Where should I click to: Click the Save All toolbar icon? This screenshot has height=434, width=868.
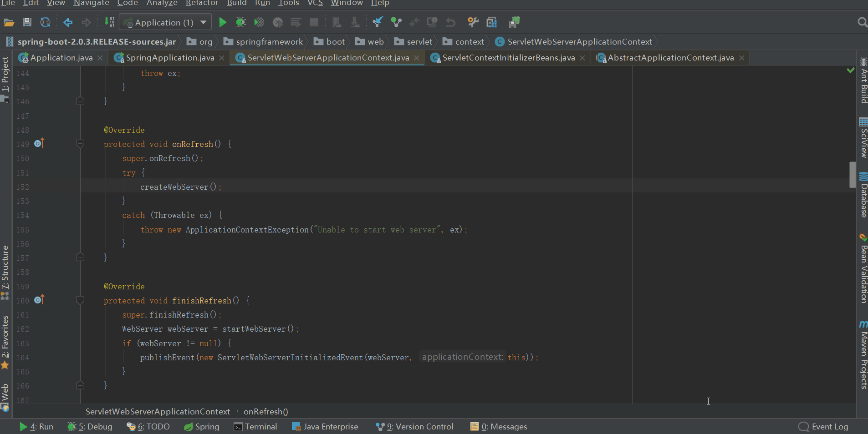[x=27, y=22]
